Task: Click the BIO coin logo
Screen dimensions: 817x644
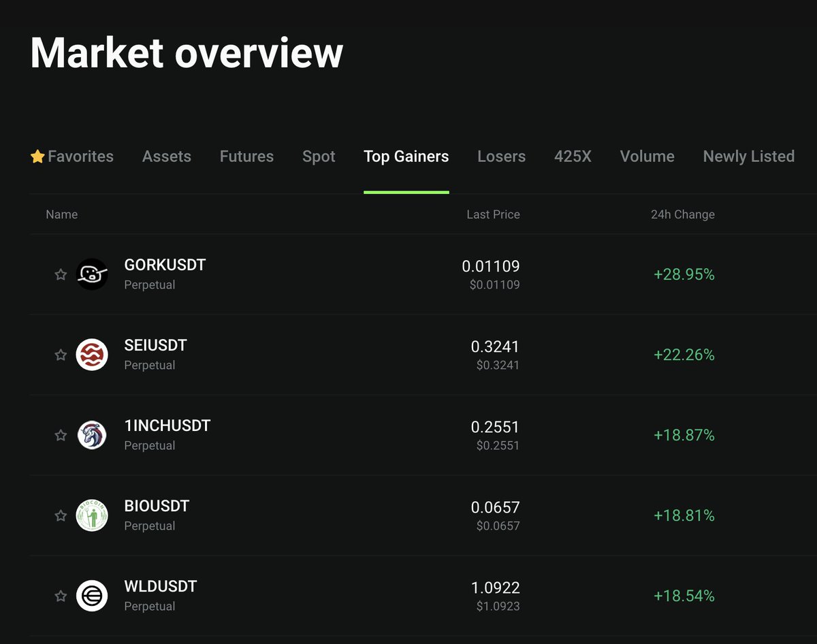Action: [92, 515]
